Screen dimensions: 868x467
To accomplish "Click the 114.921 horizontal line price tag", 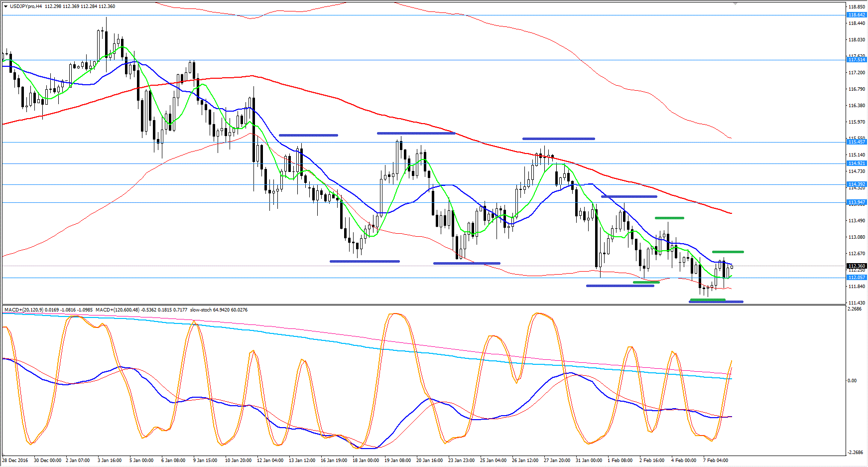I will (x=857, y=163).
